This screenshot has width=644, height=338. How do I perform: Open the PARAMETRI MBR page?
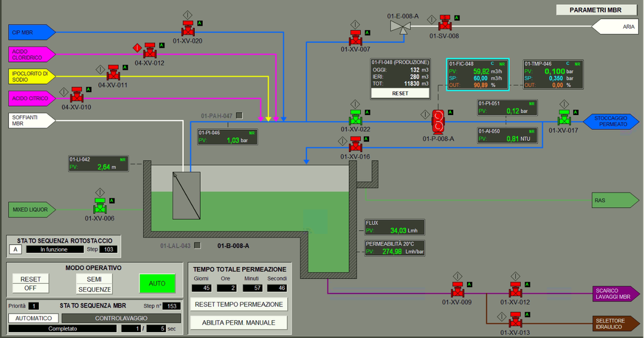(x=595, y=10)
